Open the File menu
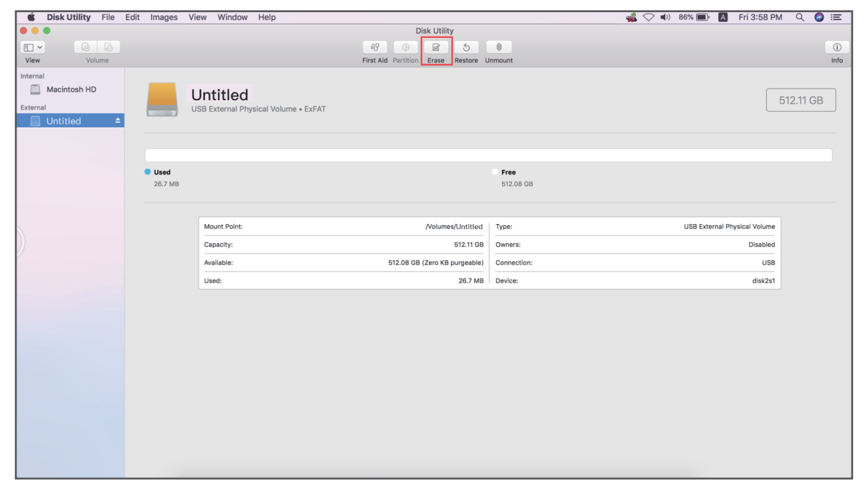 click(x=108, y=17)
